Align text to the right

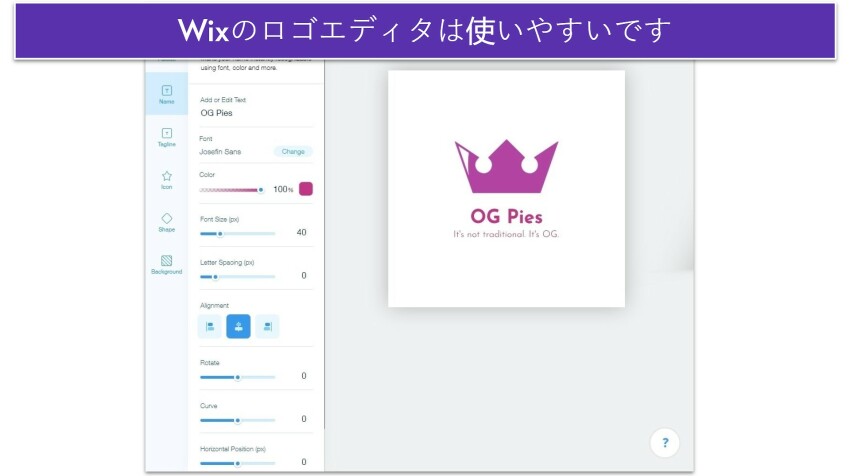click(x=267, y=326)
